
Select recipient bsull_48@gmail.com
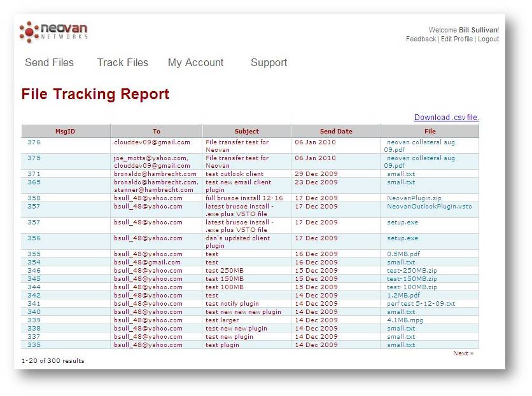pos(147,262)
